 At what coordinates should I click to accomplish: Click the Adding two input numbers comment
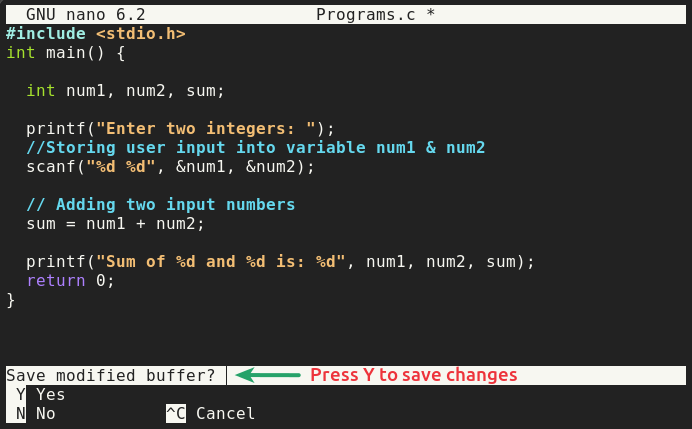click(x=161, y=205)
